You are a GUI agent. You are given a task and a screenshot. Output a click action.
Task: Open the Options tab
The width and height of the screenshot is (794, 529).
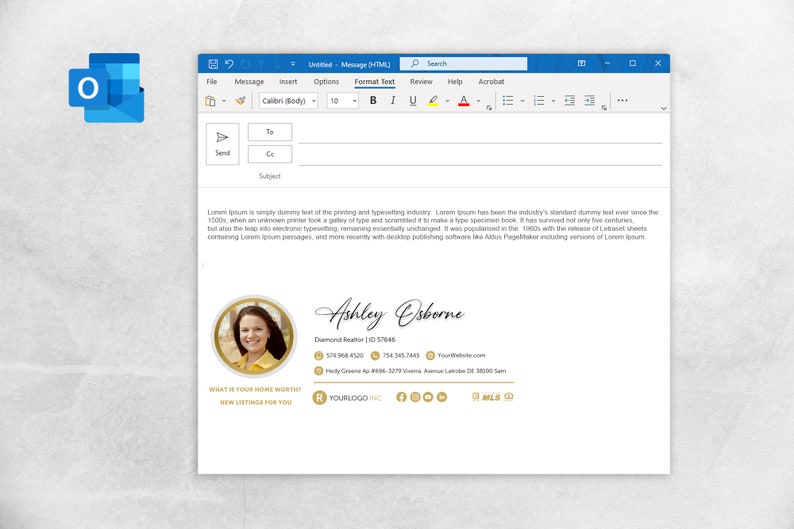coord(326,82)
